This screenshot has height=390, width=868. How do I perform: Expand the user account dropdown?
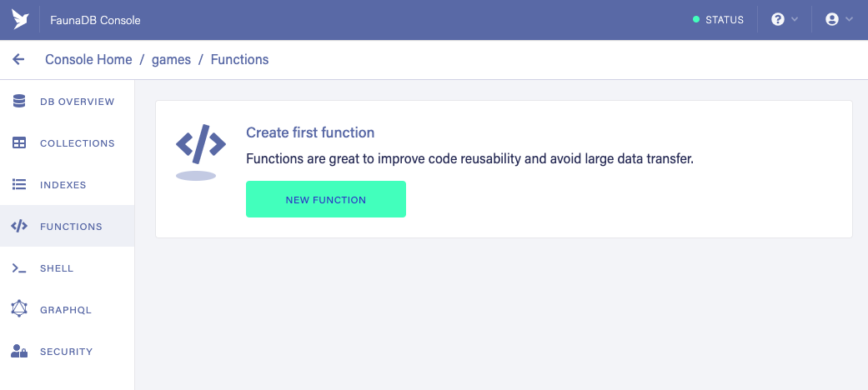tap(839, 19)
